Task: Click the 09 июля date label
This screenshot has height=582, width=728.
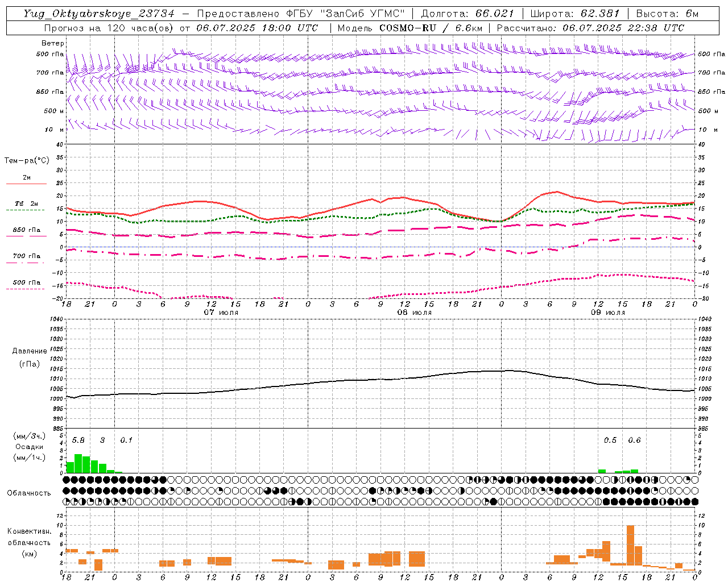Action: tap(608, 313)
